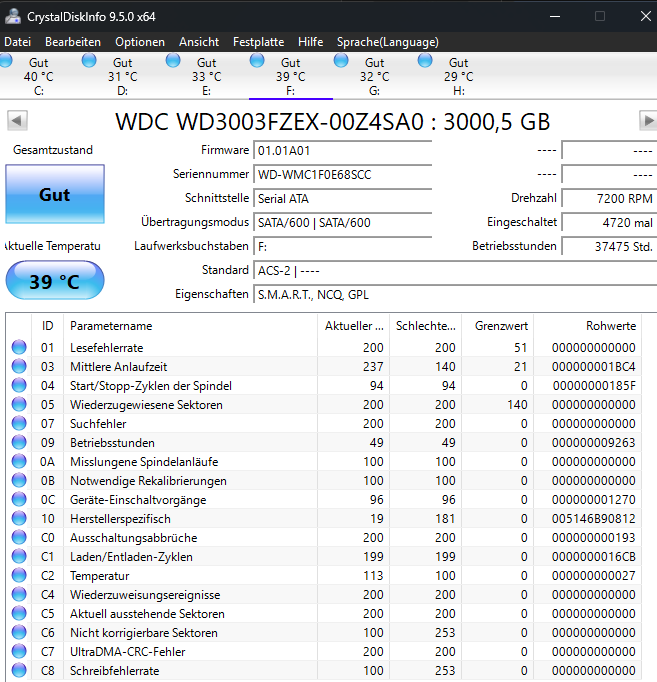657x682 pixels.
Task: Click the status orb of Geräte-Einschaltvorgänge
Action: click(19, 499)
